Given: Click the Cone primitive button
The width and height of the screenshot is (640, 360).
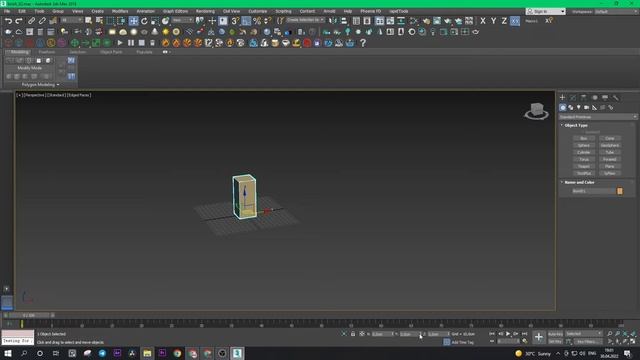Looking at the screenshot, I should pos(610,138).
